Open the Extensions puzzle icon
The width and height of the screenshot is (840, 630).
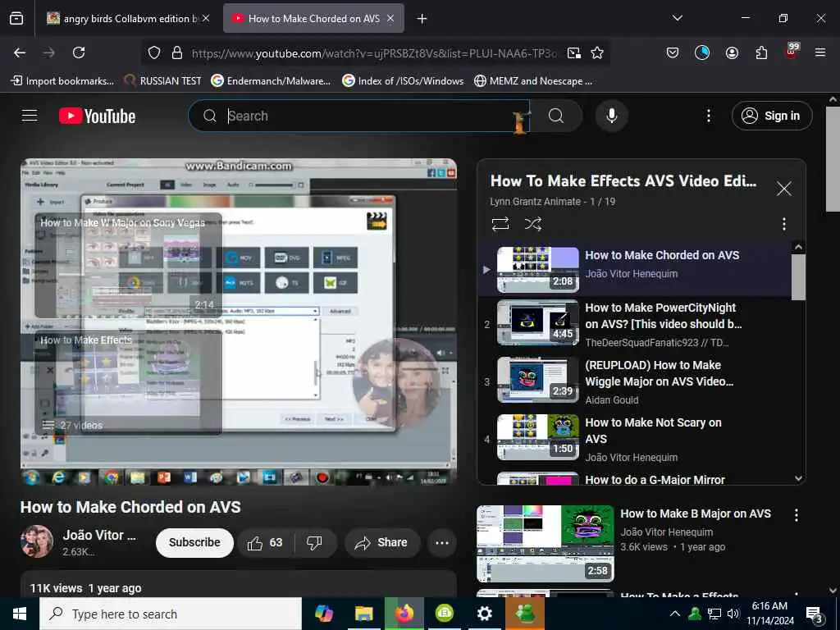point(761,52)
